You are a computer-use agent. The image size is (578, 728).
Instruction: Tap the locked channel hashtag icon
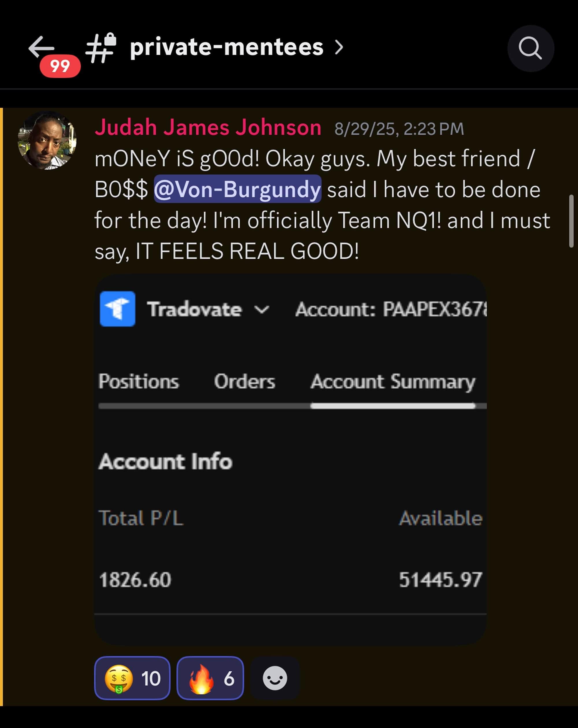(101, 48)
